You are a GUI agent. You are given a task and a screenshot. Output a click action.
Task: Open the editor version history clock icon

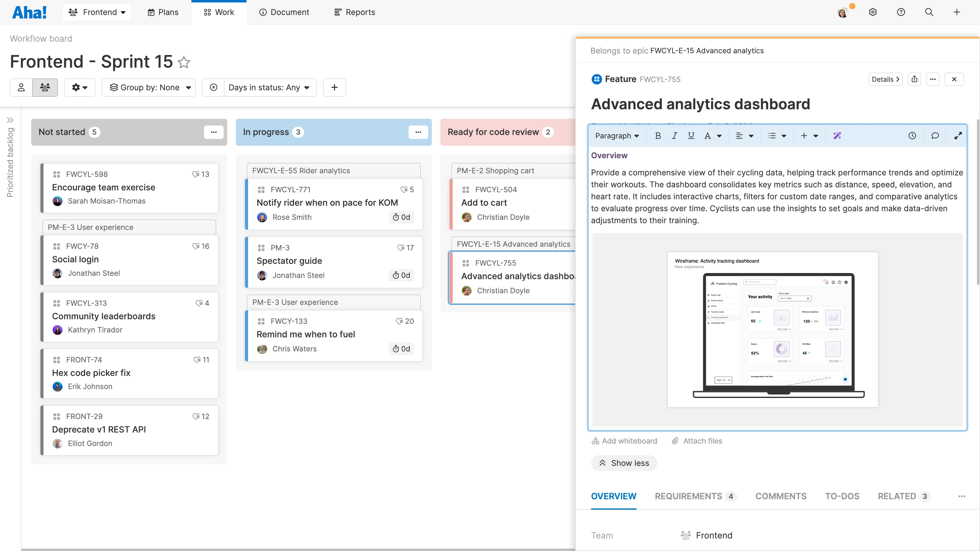click(x=912, y=136)
